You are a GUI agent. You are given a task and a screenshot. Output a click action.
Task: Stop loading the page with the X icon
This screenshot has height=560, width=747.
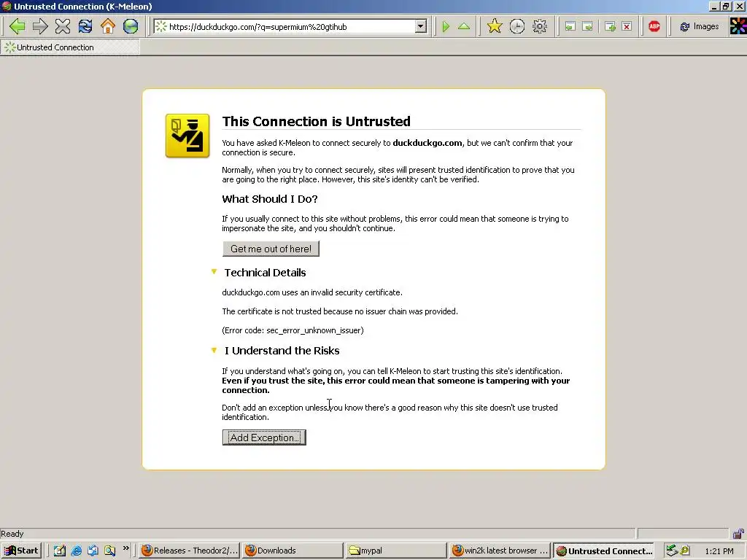click(x=63, y=26)
